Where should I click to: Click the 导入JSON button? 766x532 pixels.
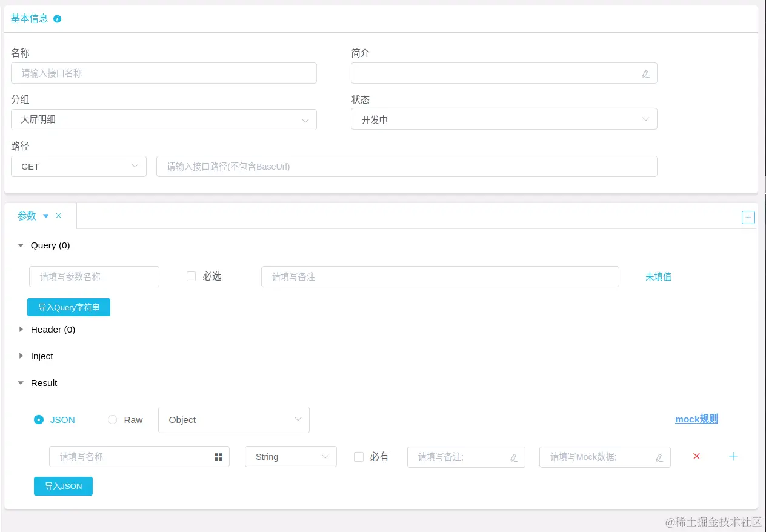point(63,486)
